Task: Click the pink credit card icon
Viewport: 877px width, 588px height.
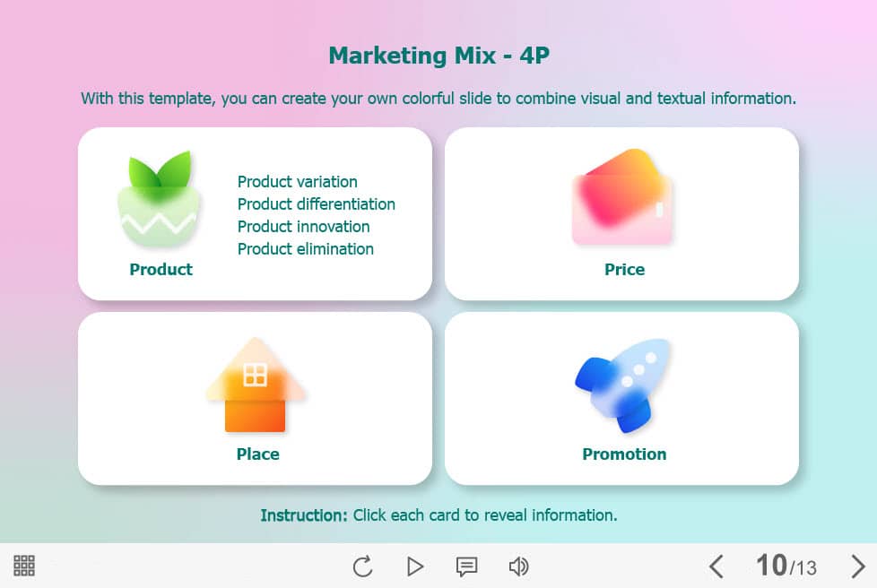Action: pos(622,197)
